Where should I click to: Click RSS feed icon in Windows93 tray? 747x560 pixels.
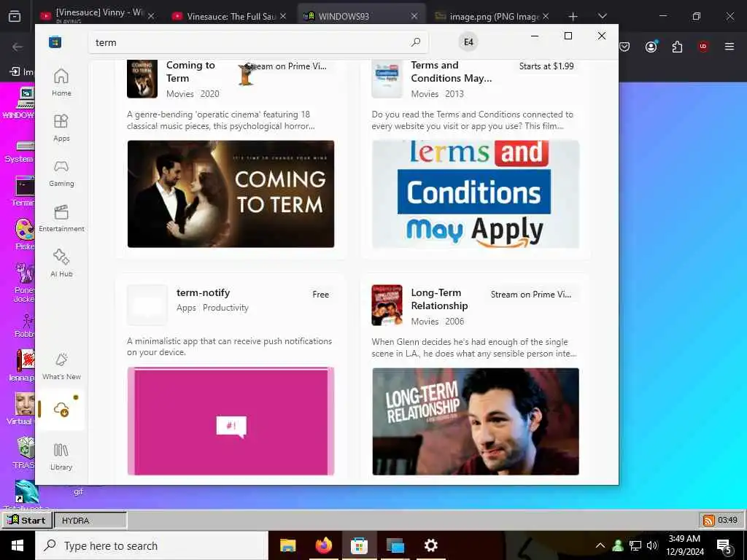[x=709, y=521]
